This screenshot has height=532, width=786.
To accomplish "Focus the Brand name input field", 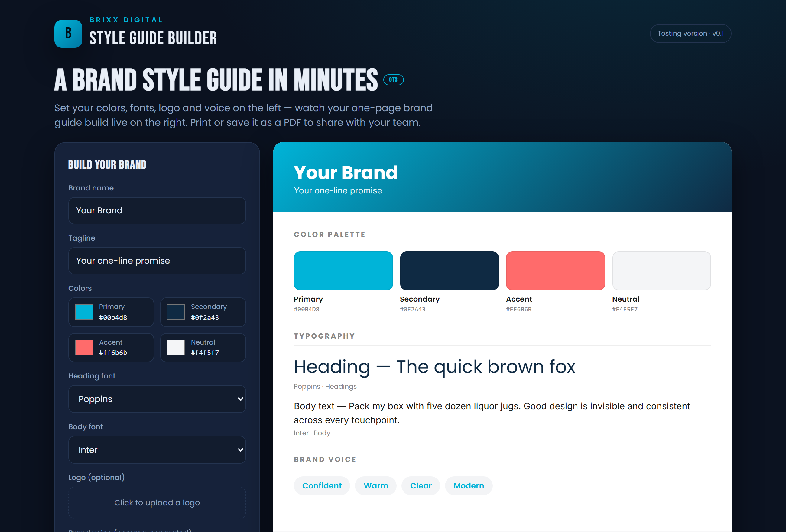I will tap(157, 210).
